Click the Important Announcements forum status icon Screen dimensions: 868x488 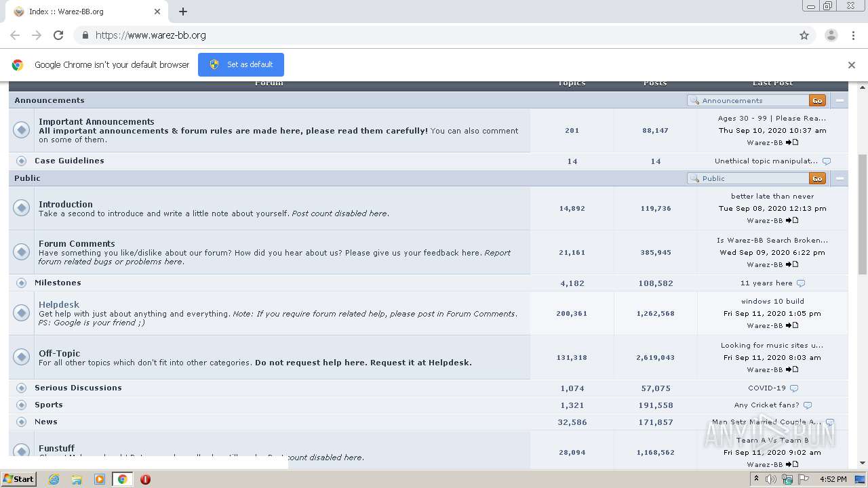[x=22, y=129]
